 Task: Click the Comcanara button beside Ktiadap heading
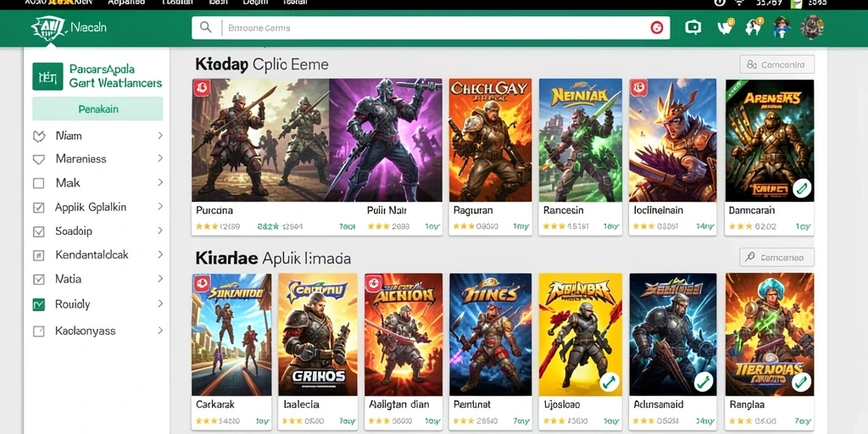(x=776, y=64)
